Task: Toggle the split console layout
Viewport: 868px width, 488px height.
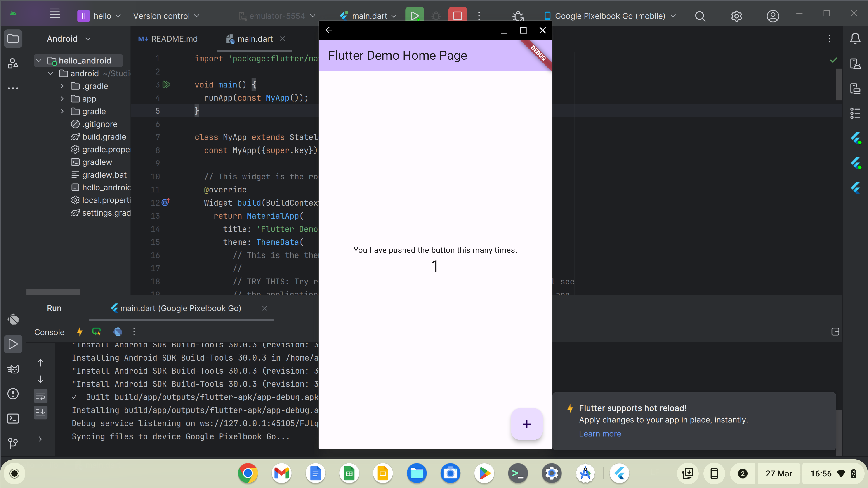Action: coord(836,332)
